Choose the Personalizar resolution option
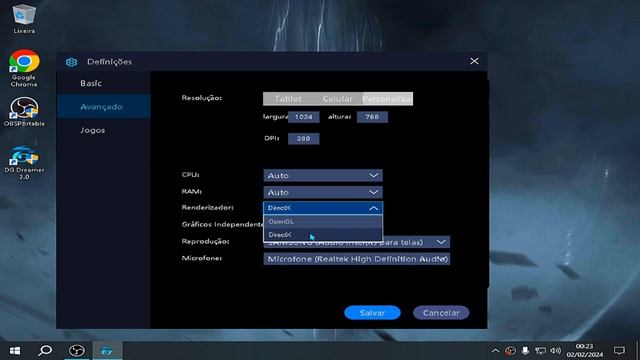The width and height of the screenshot is (640, 360). [387, 99]
